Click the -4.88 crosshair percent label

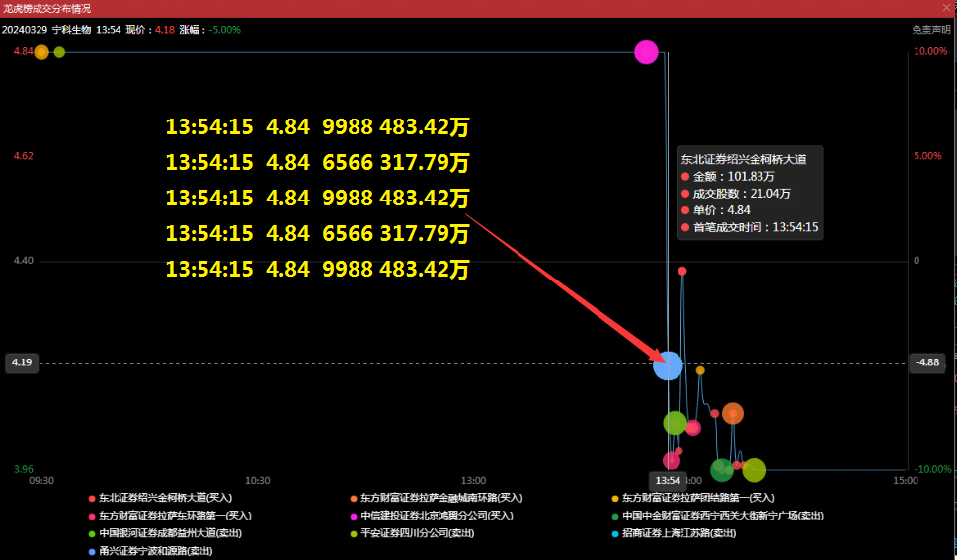tap(927, 362)
